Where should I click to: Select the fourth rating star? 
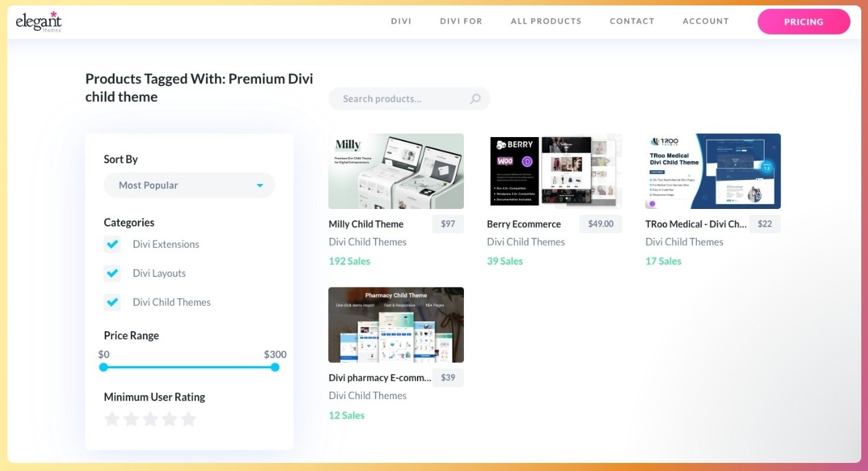[170, 419]
